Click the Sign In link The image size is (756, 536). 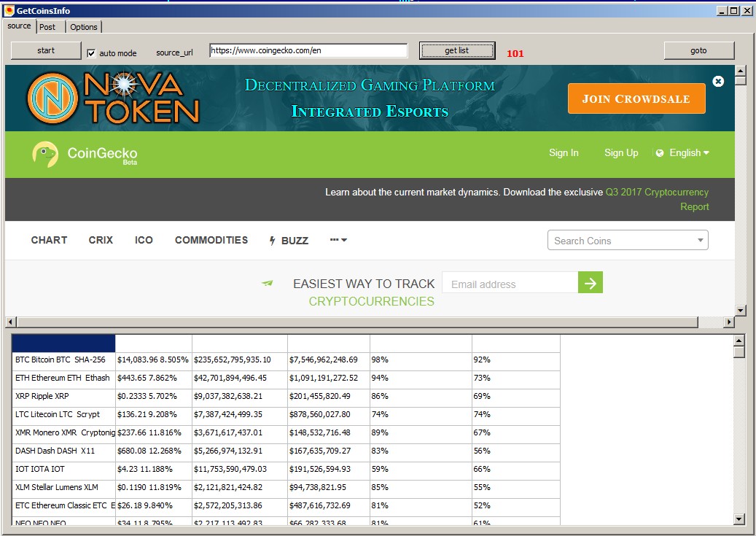[564, 153]
